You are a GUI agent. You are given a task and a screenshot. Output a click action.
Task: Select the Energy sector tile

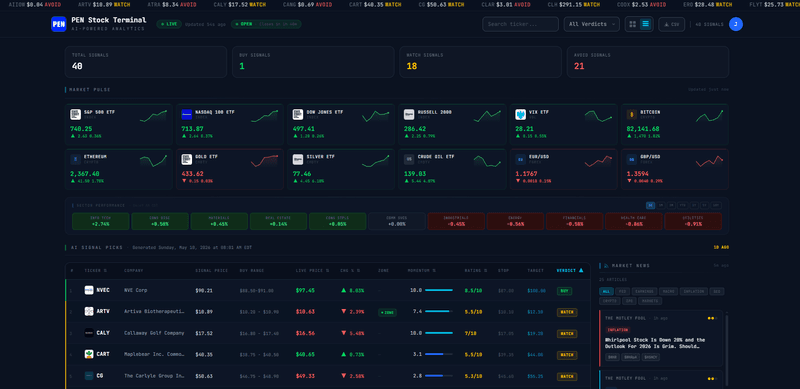tap(515, 221)
